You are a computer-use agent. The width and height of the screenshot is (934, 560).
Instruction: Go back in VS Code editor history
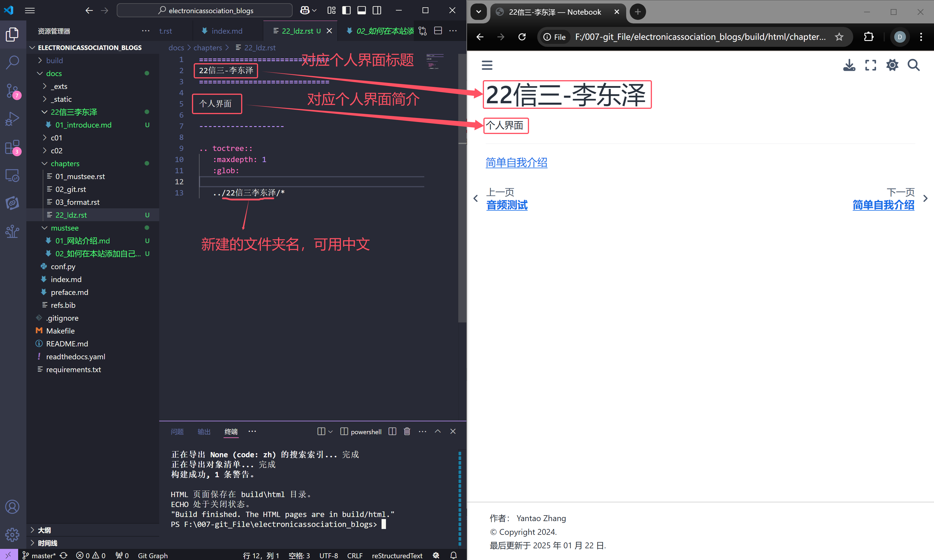[89, 11]
